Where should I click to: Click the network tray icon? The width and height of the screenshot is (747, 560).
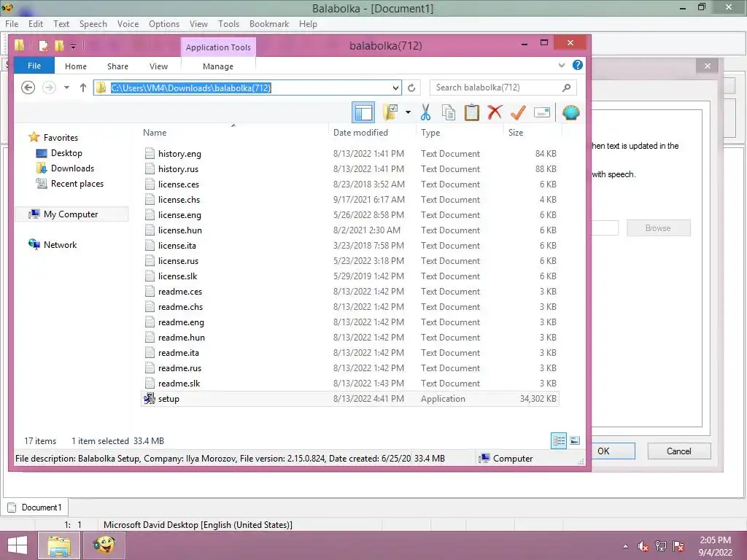(661, 546)
